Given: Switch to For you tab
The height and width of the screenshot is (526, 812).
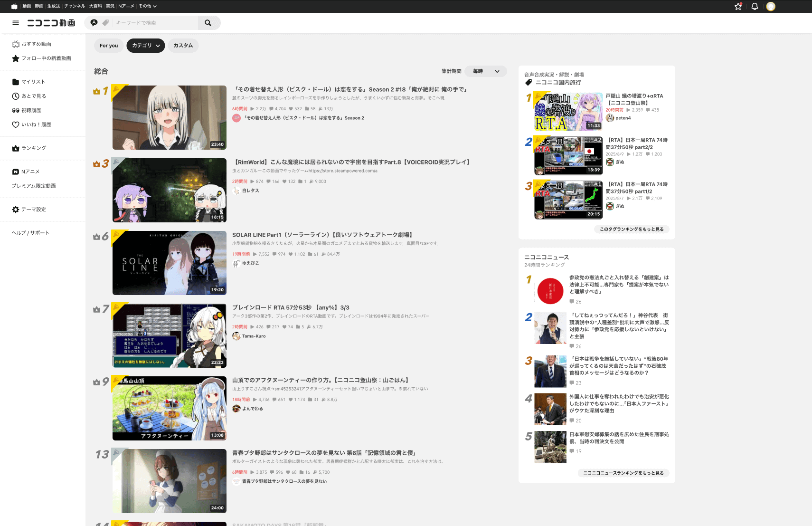Looking at the screenshot, I should (x=109, y=46).
